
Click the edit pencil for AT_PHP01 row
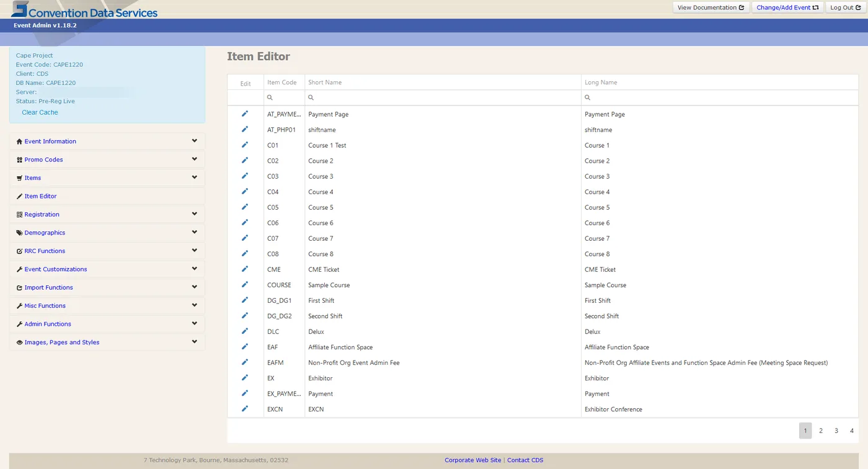point(245,129)
